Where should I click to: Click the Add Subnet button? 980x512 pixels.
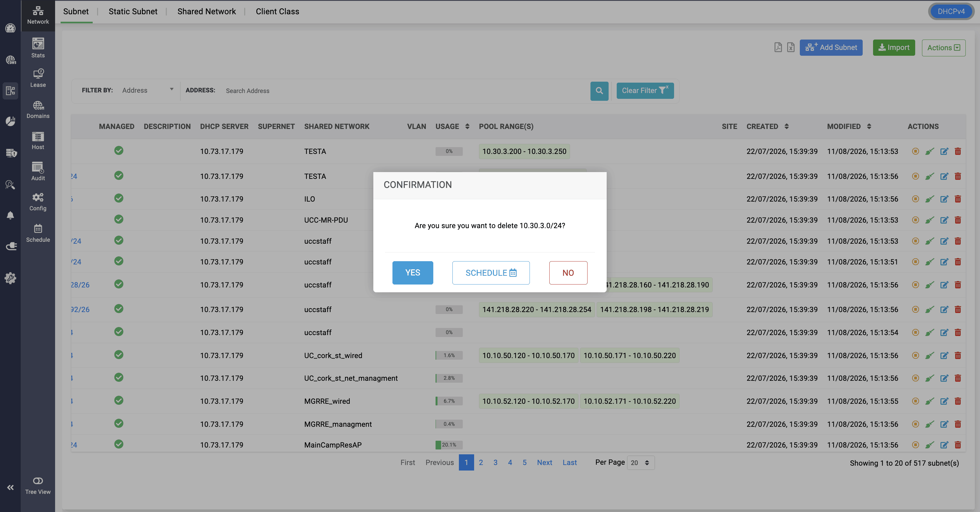tap(831, 48)
